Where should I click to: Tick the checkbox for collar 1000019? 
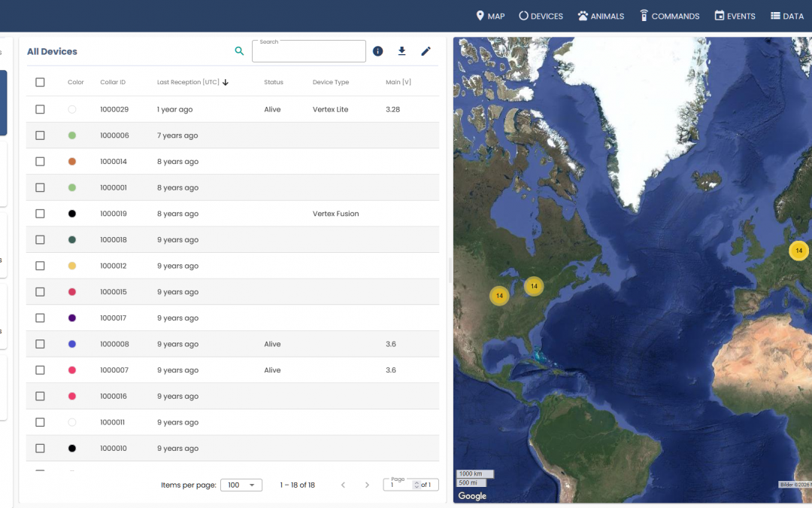tap(41, 214)
